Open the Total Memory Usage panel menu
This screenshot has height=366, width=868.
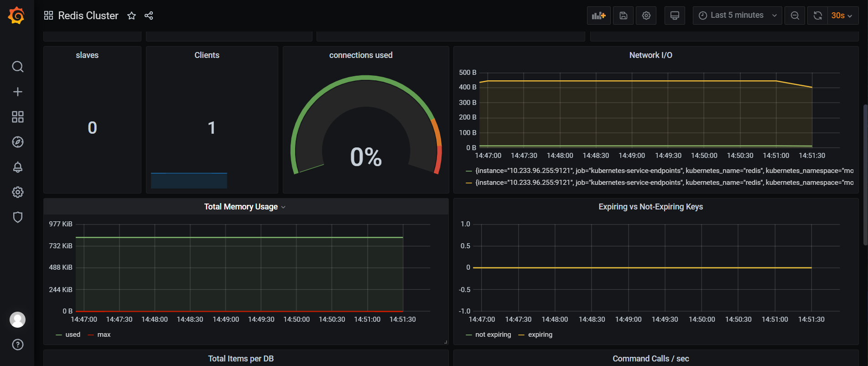click(244, 207)
